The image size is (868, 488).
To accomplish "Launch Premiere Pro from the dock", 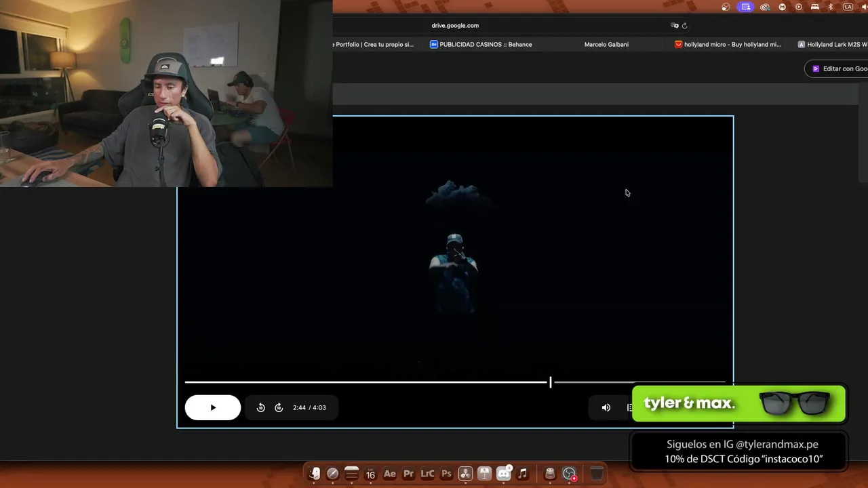I will point(408,474).
